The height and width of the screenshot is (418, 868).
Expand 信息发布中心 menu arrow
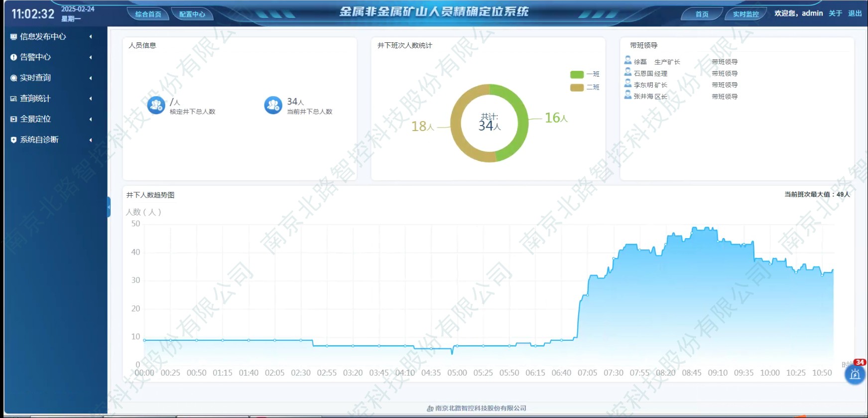[x=91, y=37]
